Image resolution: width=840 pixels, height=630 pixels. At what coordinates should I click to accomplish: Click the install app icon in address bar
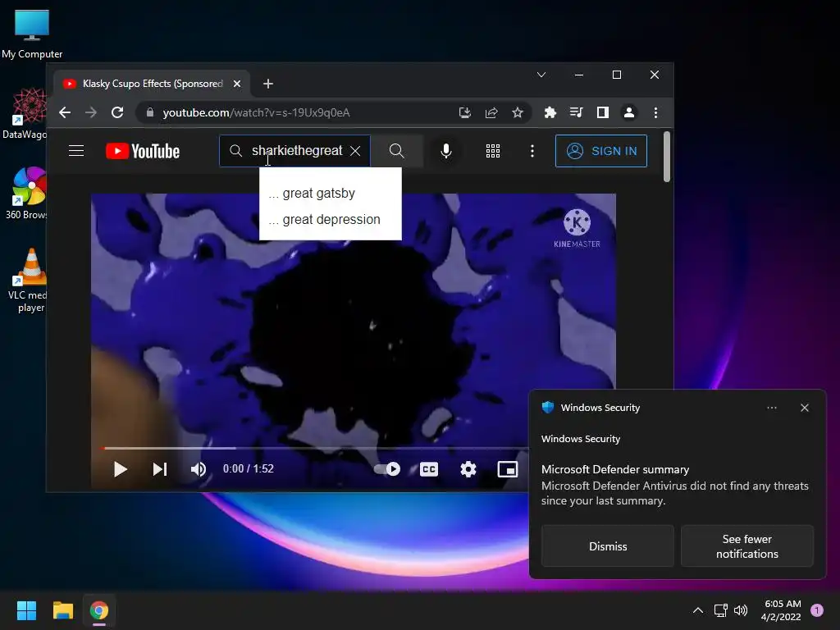point(465,112)
